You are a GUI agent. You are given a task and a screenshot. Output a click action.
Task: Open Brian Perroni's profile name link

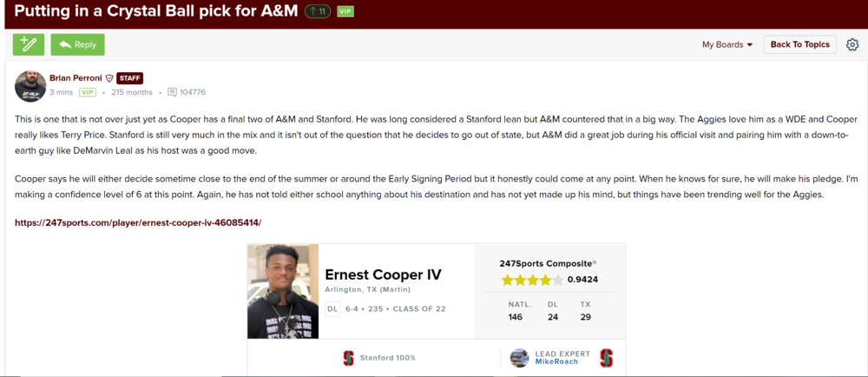click(x=76, y=78)
